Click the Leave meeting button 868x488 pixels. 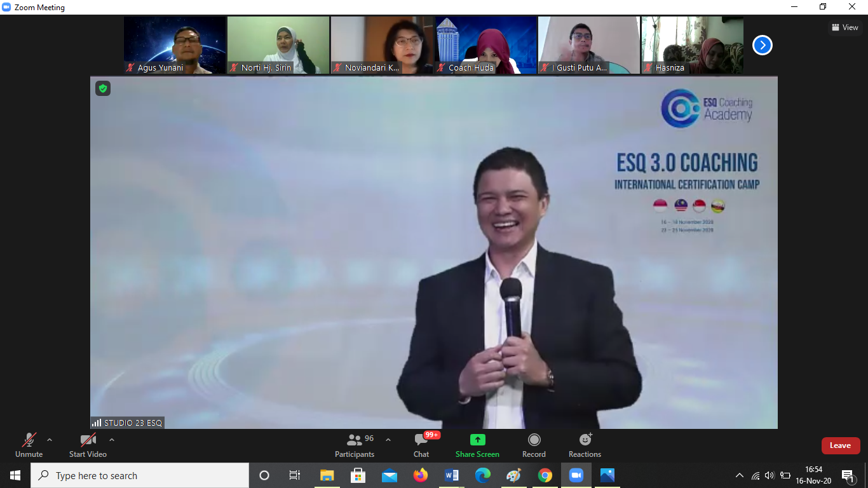(x=840, y=445)
